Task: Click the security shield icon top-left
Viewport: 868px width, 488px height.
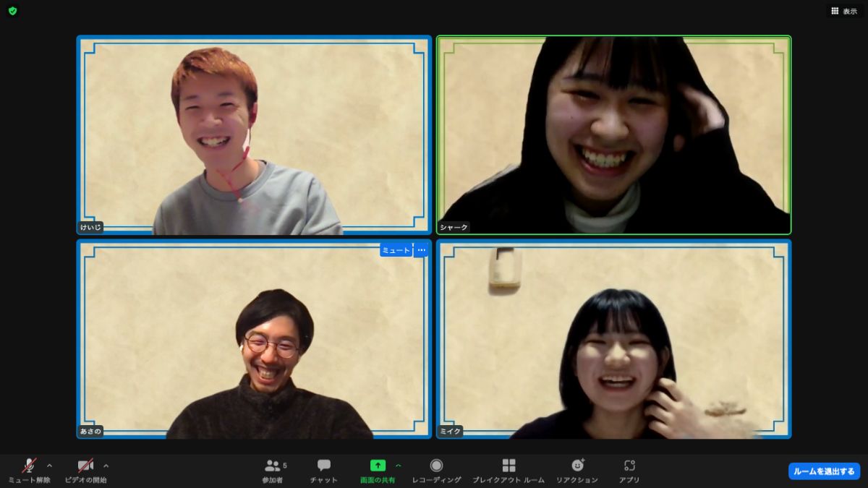Action: 12,11
